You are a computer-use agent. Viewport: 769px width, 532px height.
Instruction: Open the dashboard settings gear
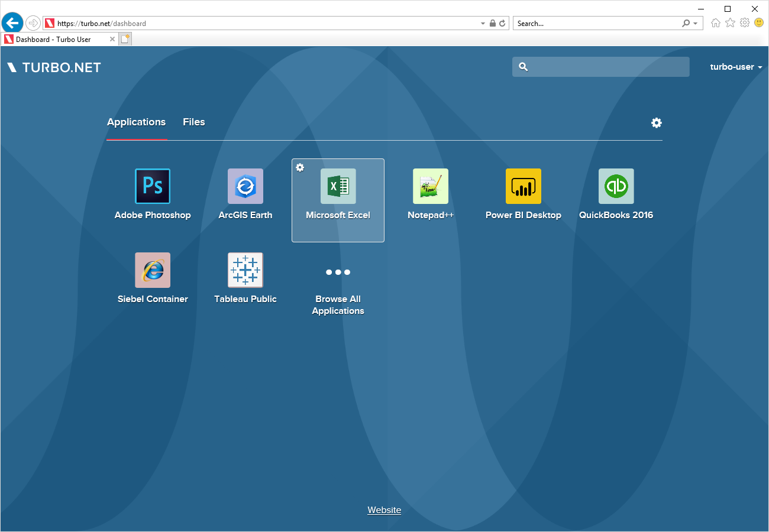656,123
